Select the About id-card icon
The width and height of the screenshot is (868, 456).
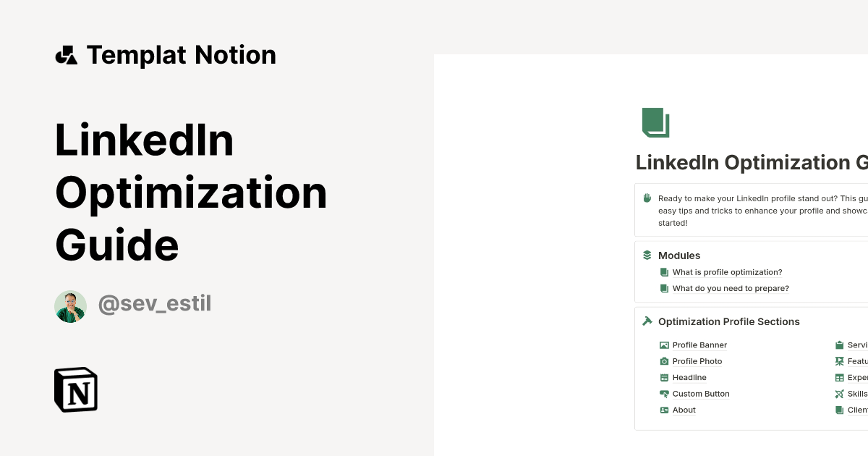tap(664, 410)
